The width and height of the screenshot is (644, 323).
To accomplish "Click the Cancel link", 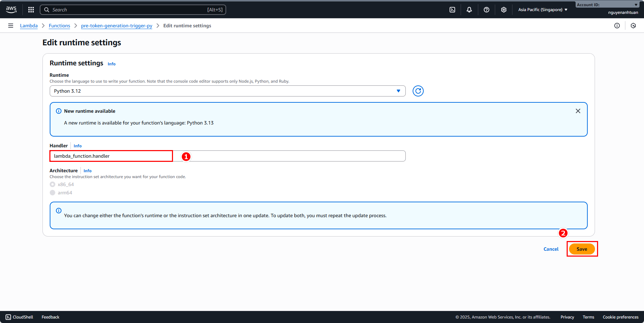I will click(x=551, y=249).
